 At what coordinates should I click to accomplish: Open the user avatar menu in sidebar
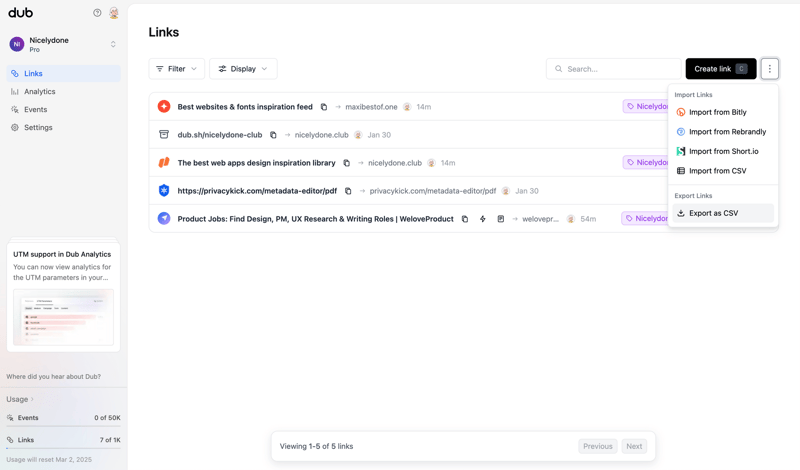[x=114, y=13]
